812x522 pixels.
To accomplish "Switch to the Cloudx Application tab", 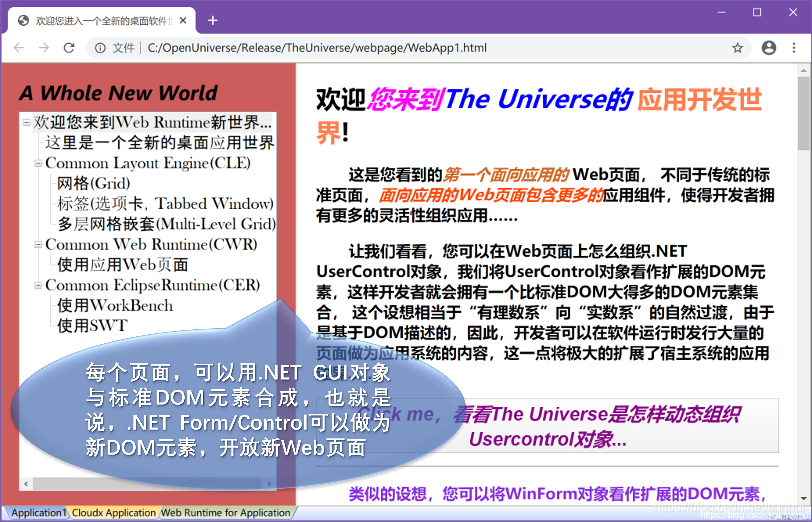I will (114, 513).
